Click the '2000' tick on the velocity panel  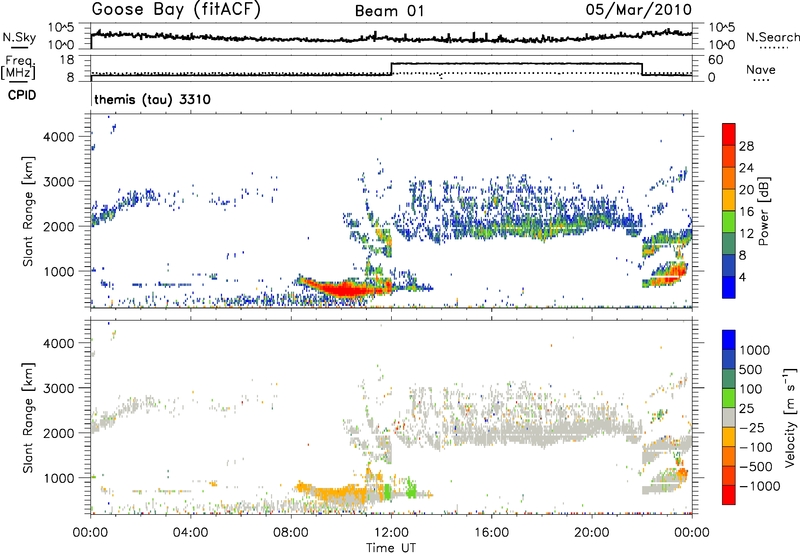point(60,433)
